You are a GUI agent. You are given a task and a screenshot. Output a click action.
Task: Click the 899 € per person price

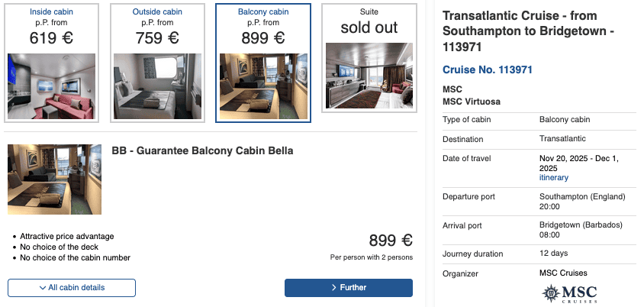(x=391, y=241)
